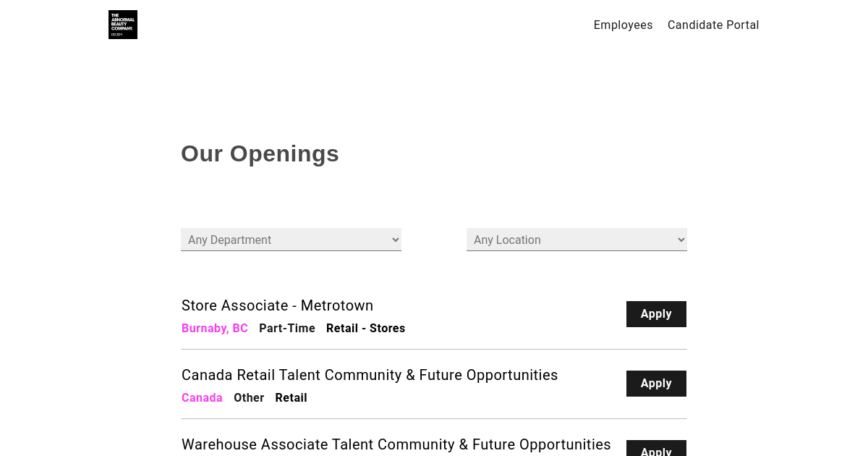The width and height of the screenshot is (868, 456).
Task: Click the Other job type label
Action: [249, 398]
